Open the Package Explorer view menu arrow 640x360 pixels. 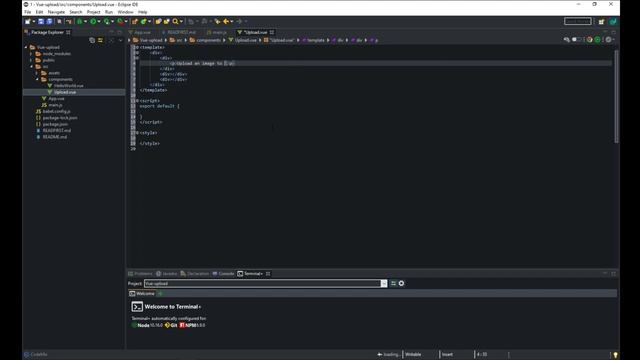(120, 40)
